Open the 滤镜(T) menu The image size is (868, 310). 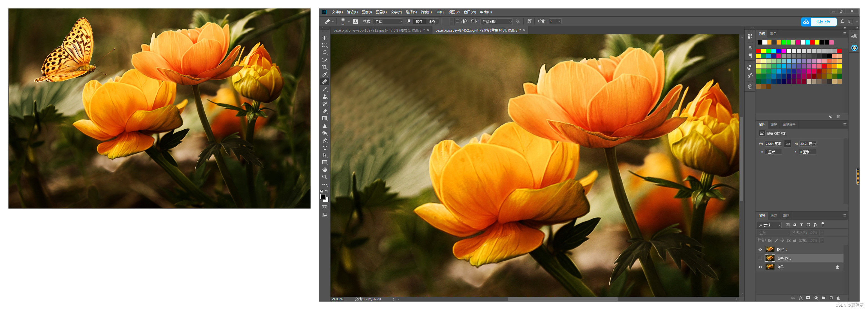pyautogui.click(x=426, y=12)
